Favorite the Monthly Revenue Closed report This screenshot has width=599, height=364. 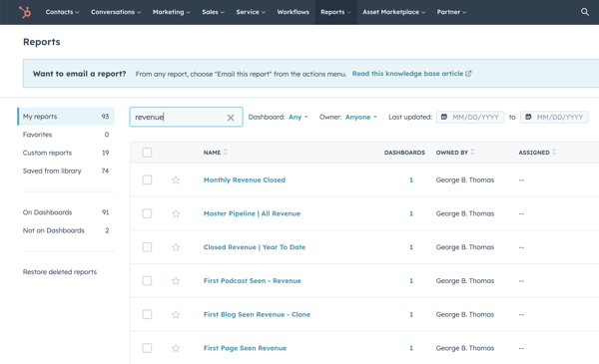click(176, 181)
